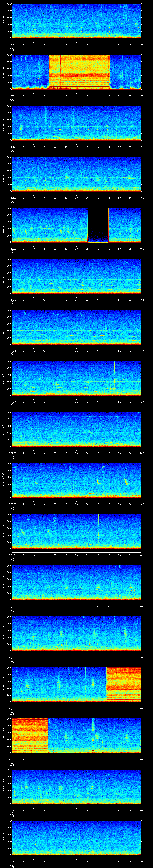This screenshot has height=868, width=153.
Task: Select the spectrogram panel starting at 17:24:00
Action: (76, 531)
